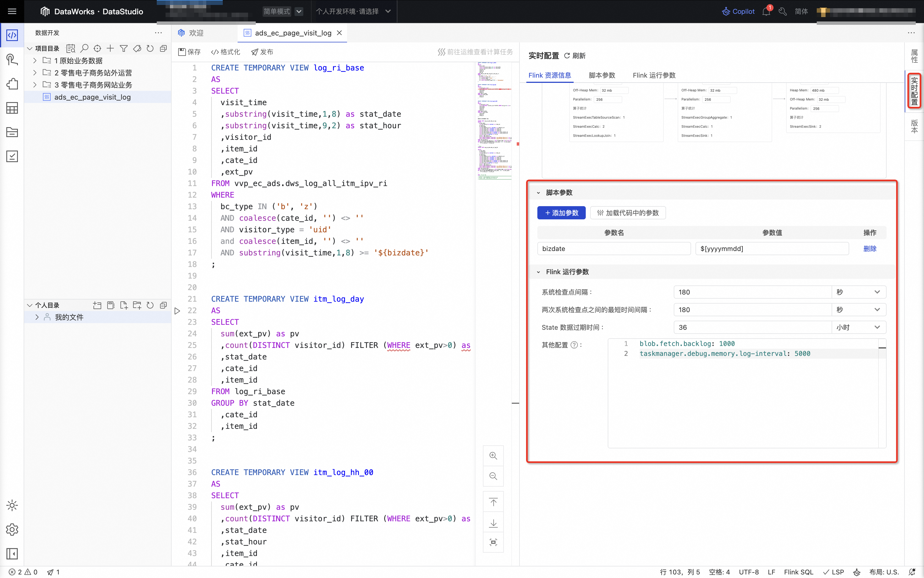Filter the project directory tree

click(x=124, y=48)
